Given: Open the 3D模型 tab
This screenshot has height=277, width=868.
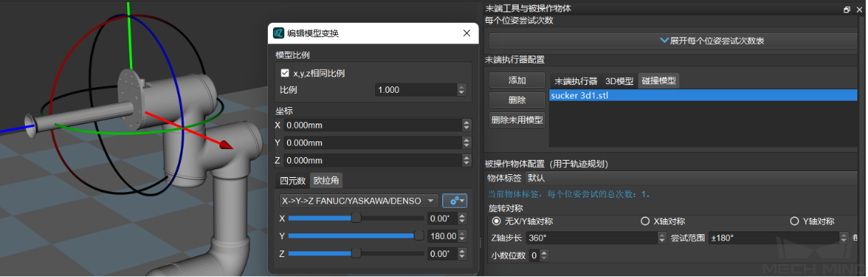Looking at the screenshot, I should [619, 81].
